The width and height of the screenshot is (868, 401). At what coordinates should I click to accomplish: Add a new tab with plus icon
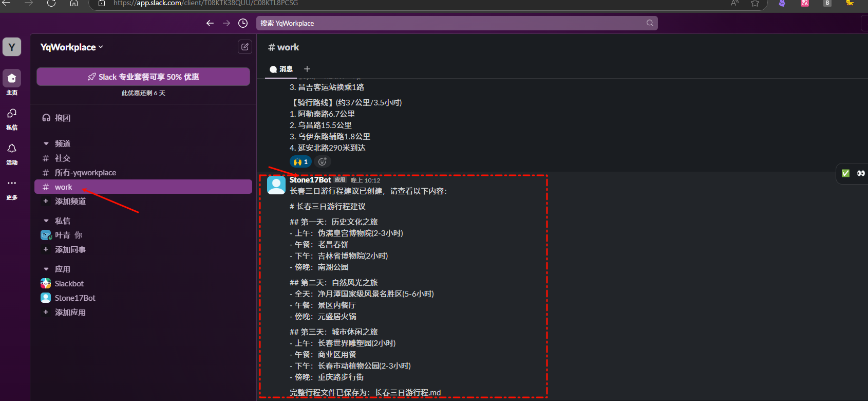(307, 69)
